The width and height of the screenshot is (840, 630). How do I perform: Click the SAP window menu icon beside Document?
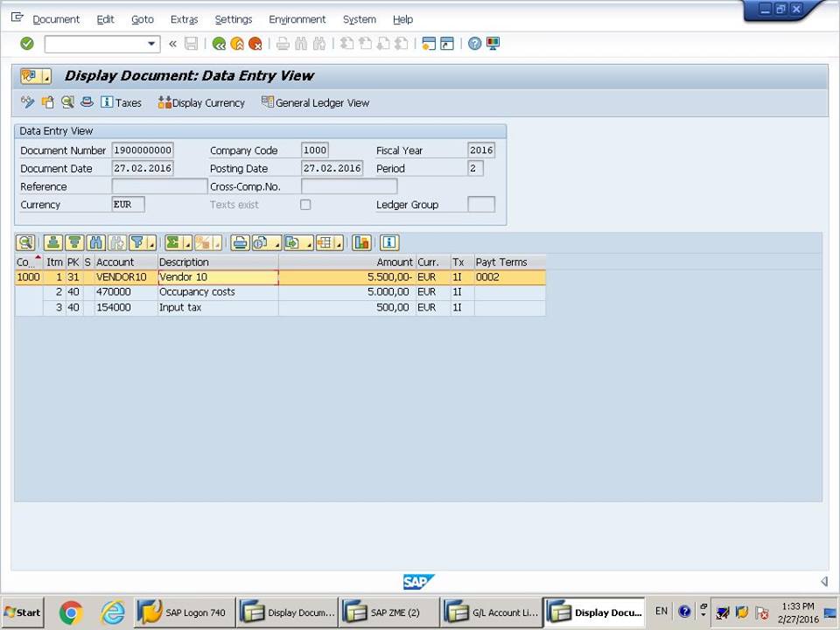click(x=17, y=17)
